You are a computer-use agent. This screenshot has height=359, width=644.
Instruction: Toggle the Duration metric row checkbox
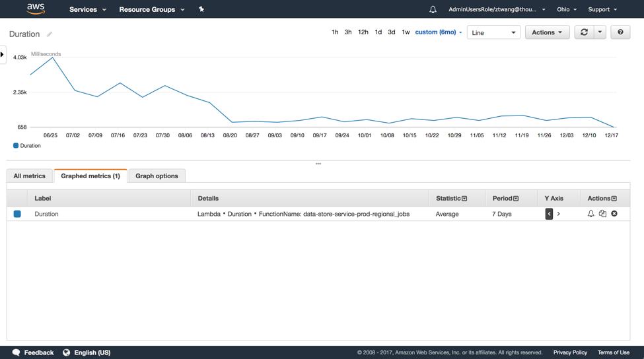click(17, 214)
